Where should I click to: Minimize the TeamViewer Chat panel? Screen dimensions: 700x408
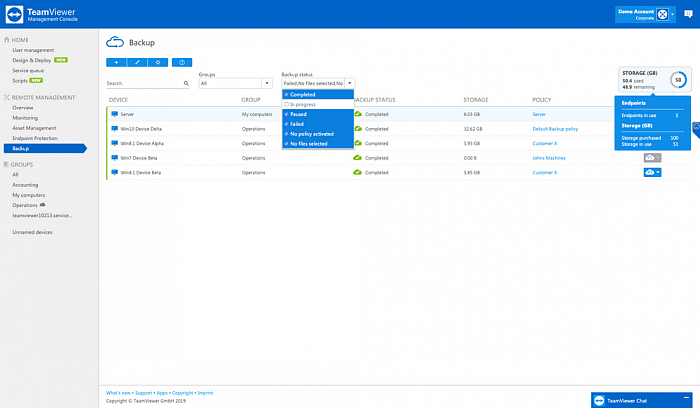pyautogui.click(x=686, y=397)
